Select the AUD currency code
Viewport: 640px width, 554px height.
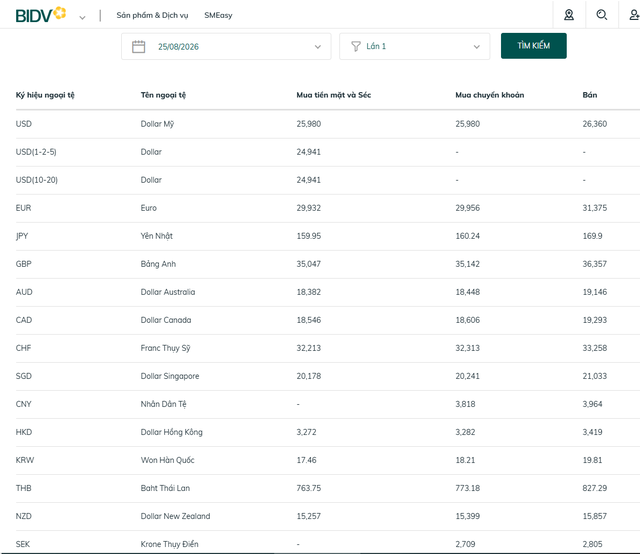[x=24, y=292]
